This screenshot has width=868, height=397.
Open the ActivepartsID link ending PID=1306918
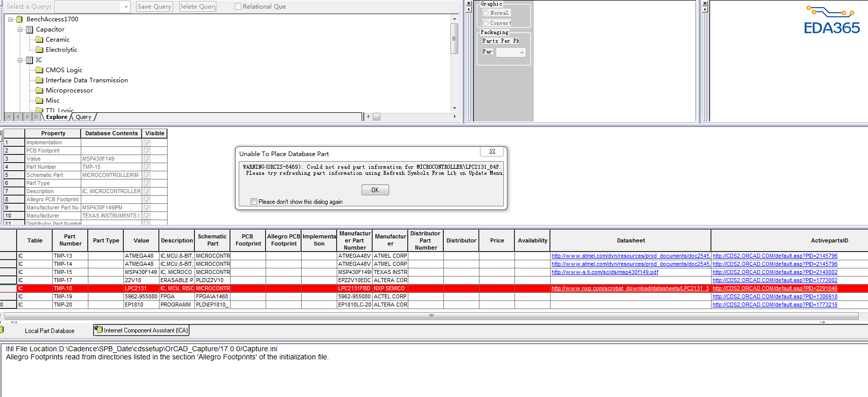click(x=775, y=297)
